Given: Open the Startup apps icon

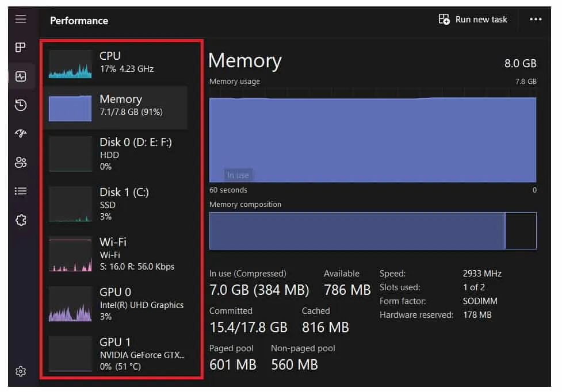Looking at the screenshot, I should (x=21, y=133).
